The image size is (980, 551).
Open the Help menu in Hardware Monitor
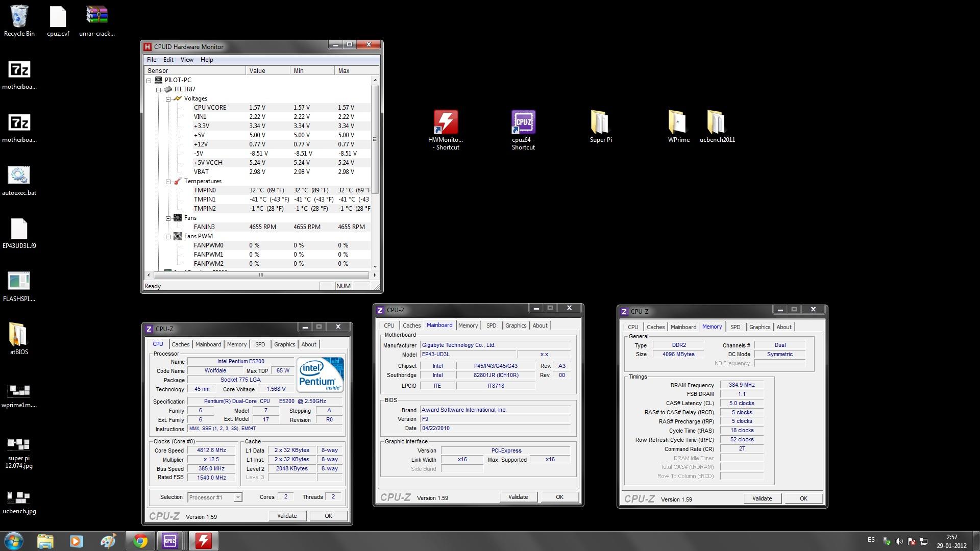coord(207,60)
